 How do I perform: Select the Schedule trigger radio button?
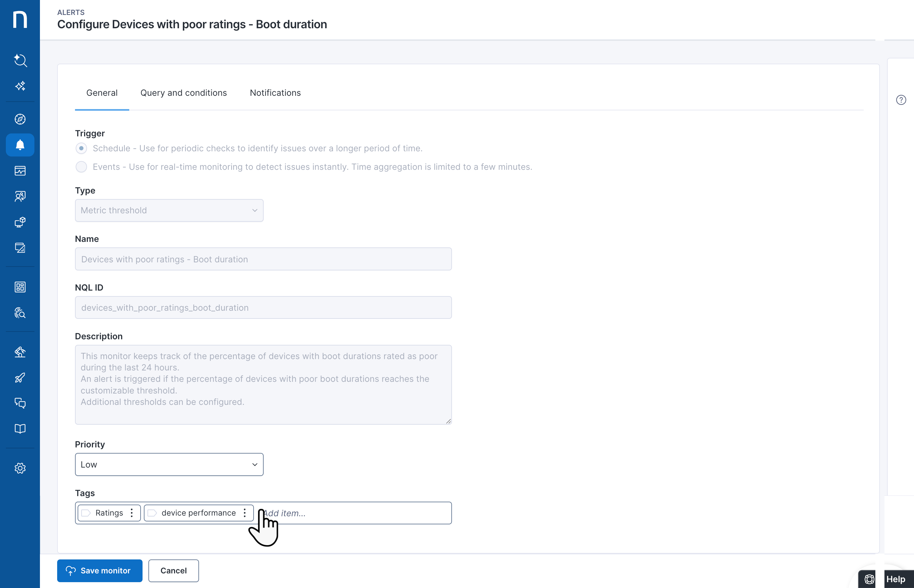tap(81, 148)
